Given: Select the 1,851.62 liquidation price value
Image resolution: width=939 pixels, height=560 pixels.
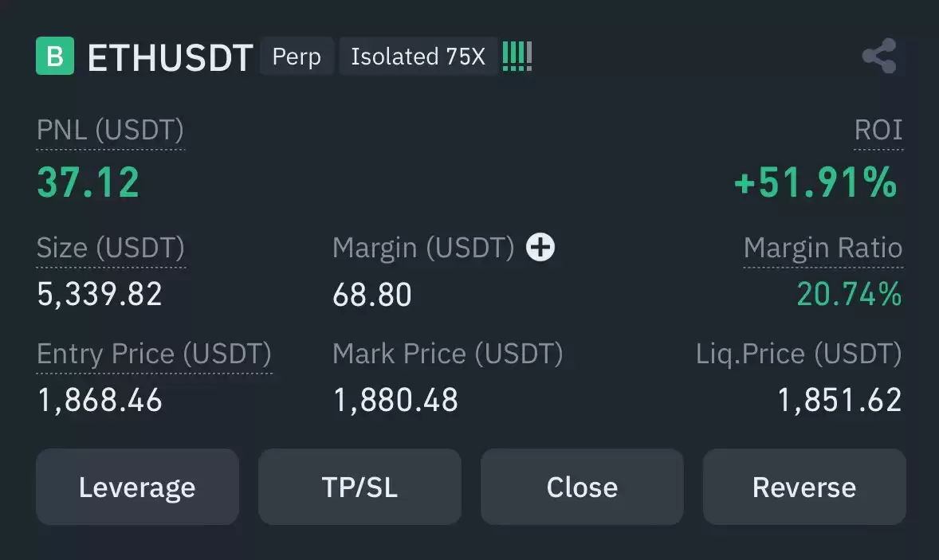Looking at the screenshot, I should tap(839, 400).
